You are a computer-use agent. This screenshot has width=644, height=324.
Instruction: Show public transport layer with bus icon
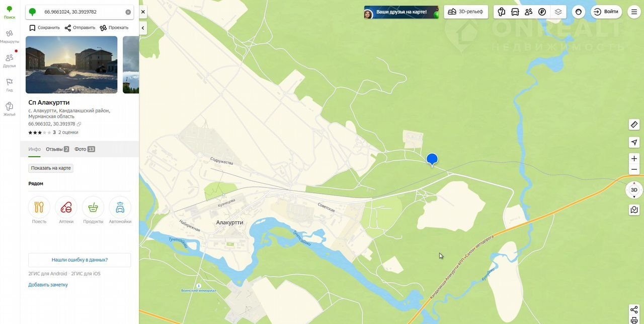515,12
